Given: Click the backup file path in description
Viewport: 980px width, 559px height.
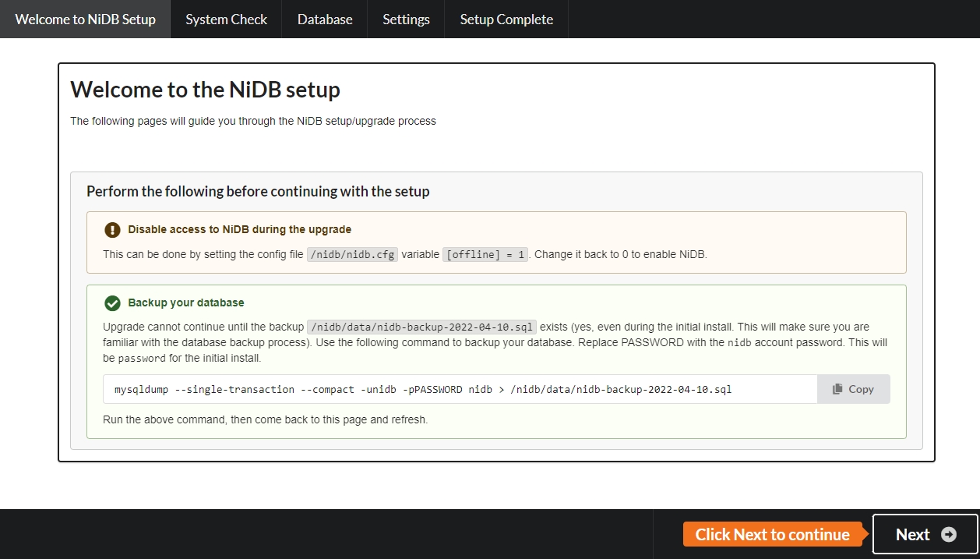Looking at the screenshot, I should [421, 327].
